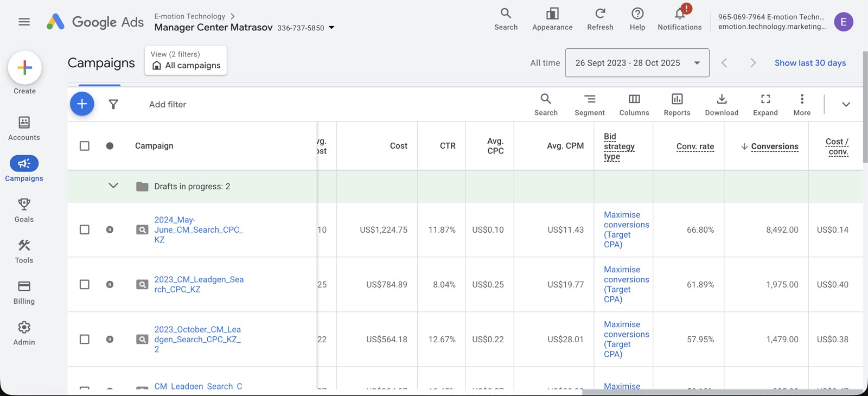Open the More options menu
Image resolution: width=868 pixels, height=396 pixels.
point(802,105)
